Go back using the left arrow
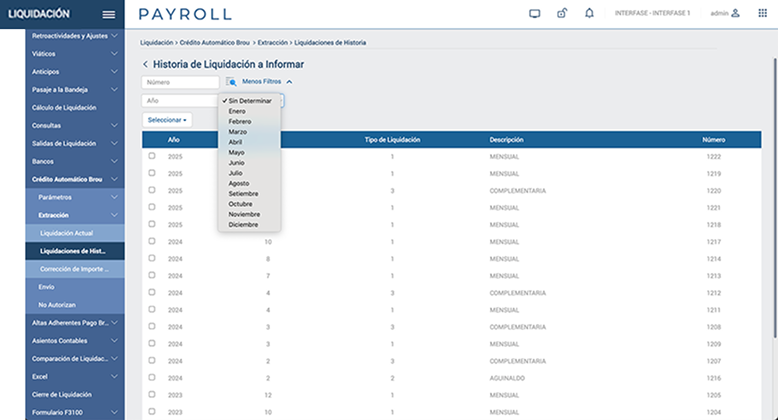This screenshot has width=778, height=420. point(145,64)
